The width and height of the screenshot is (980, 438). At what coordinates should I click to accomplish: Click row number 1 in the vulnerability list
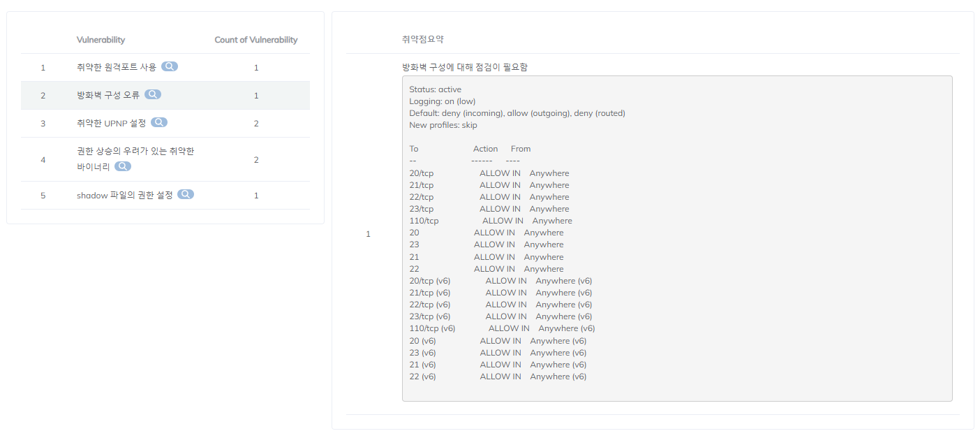pos(43,68)
